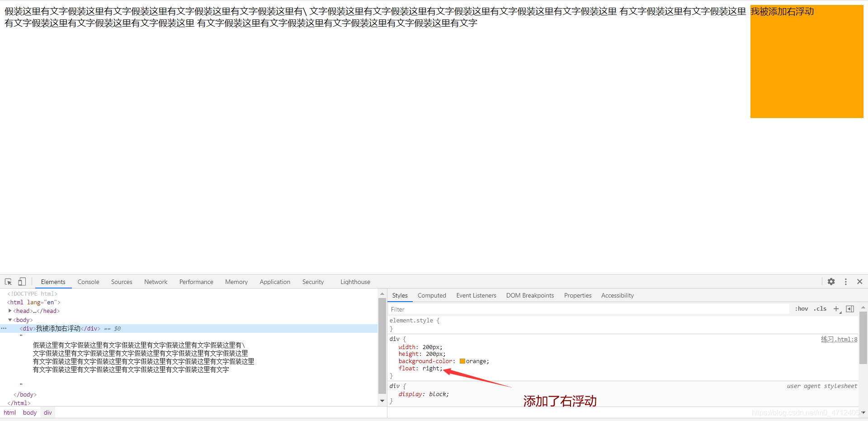Select the closing </html> tag

19,403
